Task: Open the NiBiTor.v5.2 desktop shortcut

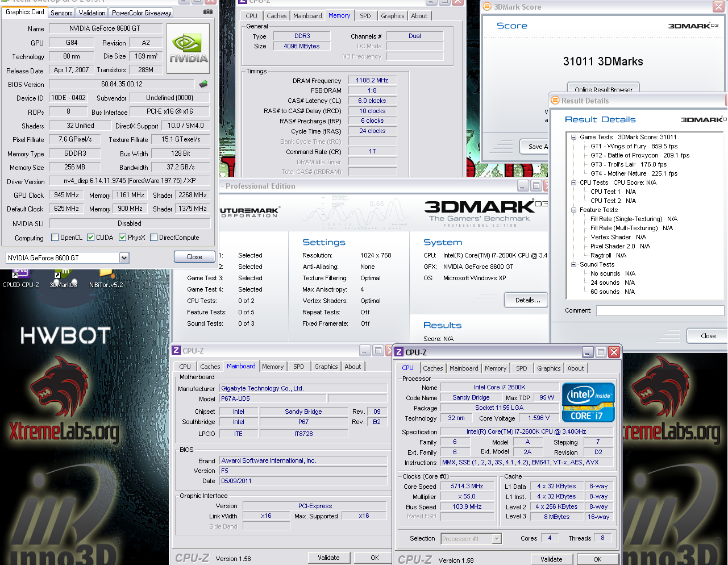Action: (106, 279)
